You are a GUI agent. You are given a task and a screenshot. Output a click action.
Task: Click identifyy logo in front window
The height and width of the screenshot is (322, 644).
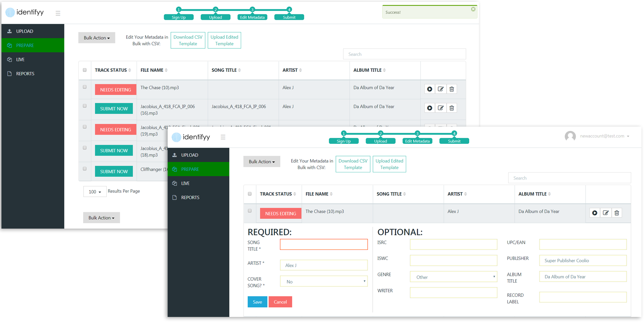coord(191,137)
